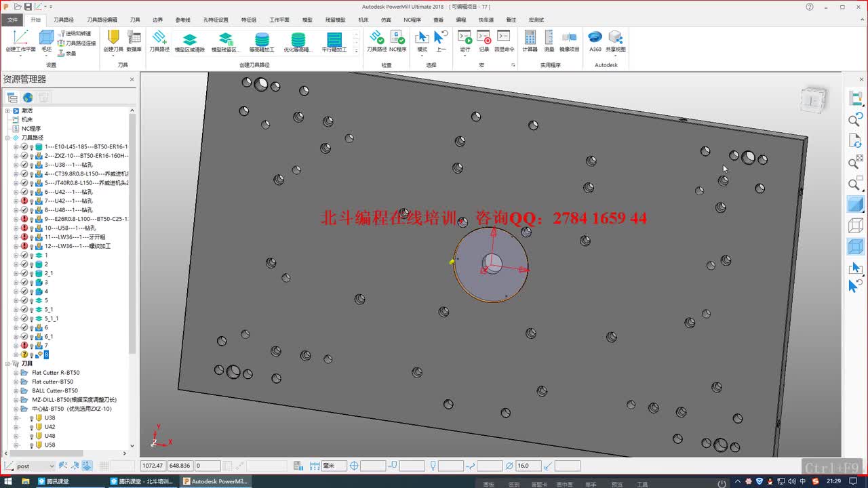Toggle lightbulb of tool U38
This screenshot has width=868, height=488.
(31, 418)
